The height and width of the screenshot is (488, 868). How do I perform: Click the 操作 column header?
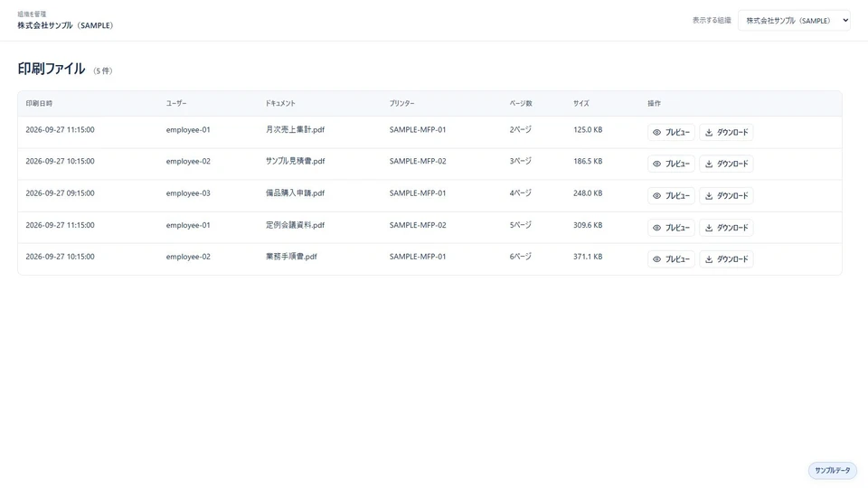click(654, 103)
